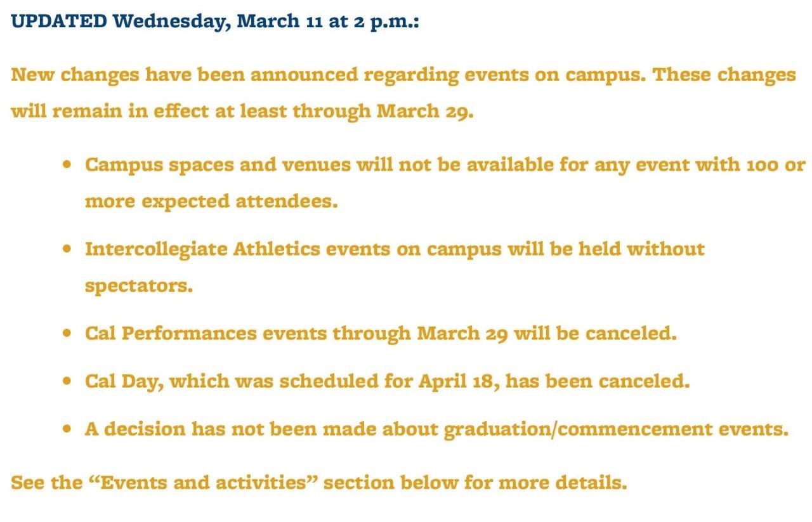Click the quoted phrase 'Events and activities'
This screenshot has height=522, width=812.
[201, 483]
